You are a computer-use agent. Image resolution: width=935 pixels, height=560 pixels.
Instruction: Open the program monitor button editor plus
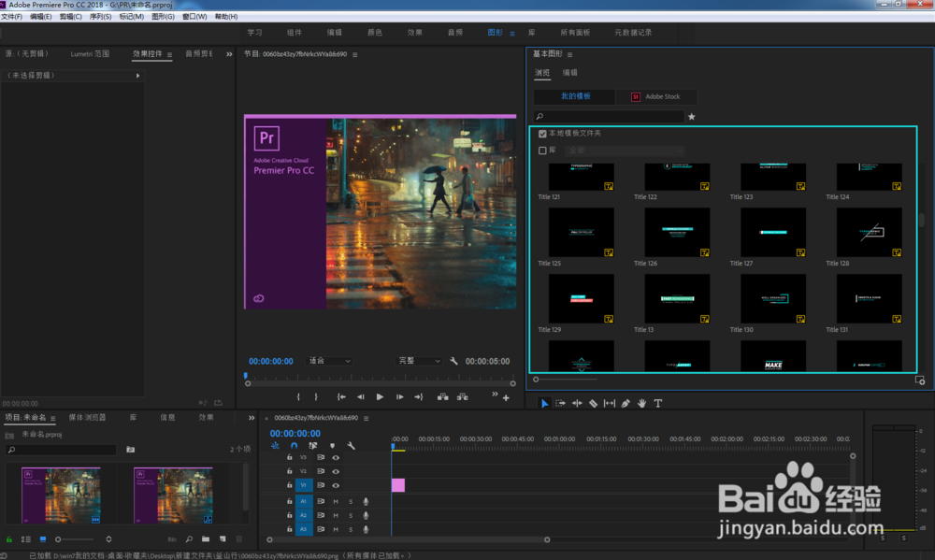tap(506, 397)
